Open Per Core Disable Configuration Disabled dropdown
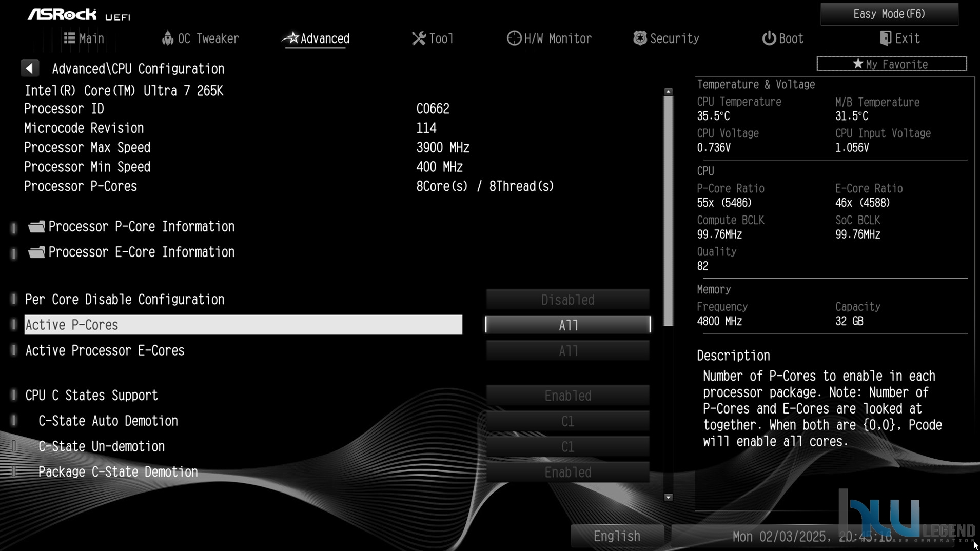Screen dimensions: 980x551 coord(567,300)
